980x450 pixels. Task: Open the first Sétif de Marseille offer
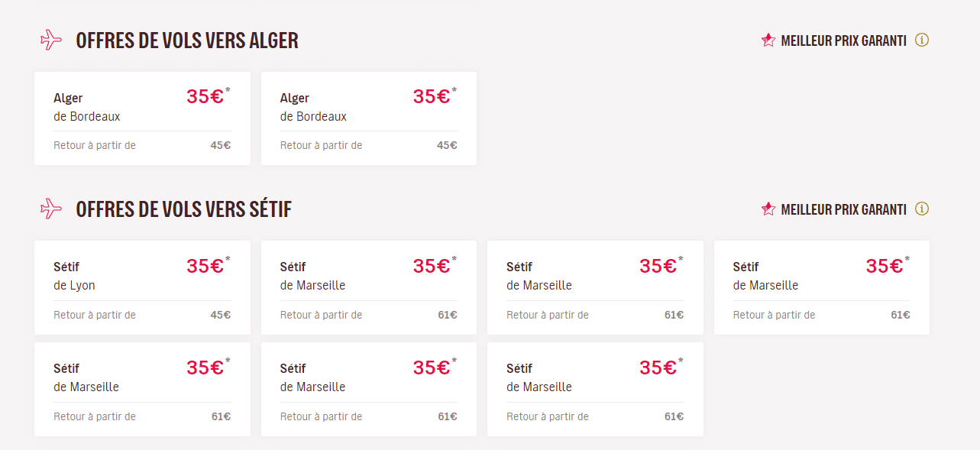click(368, 288)
